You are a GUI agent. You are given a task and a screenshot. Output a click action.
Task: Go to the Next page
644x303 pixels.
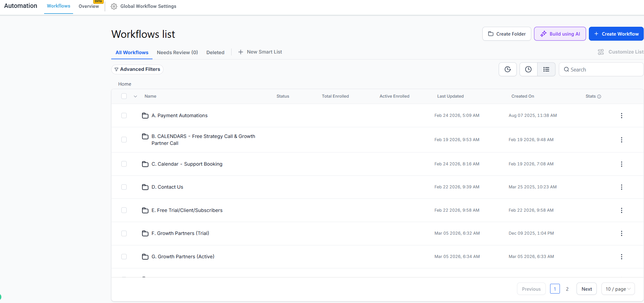tap(587, 289)
